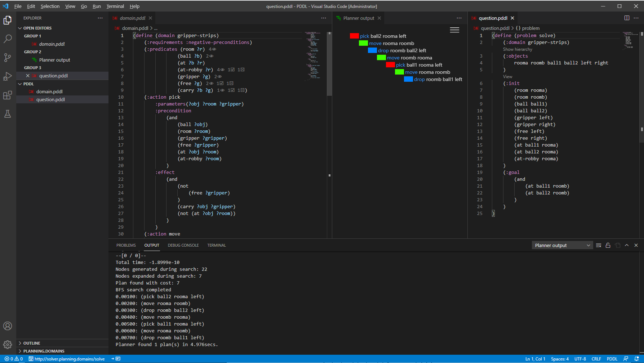Viewport: 644px width, 363px height.
Task: Show free predicate positive effect count
Action: click(x=220, y=84)
